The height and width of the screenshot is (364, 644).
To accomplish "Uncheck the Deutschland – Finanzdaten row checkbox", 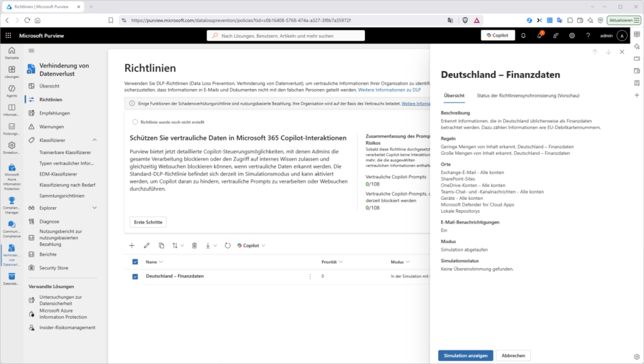I will coord(135,277).
